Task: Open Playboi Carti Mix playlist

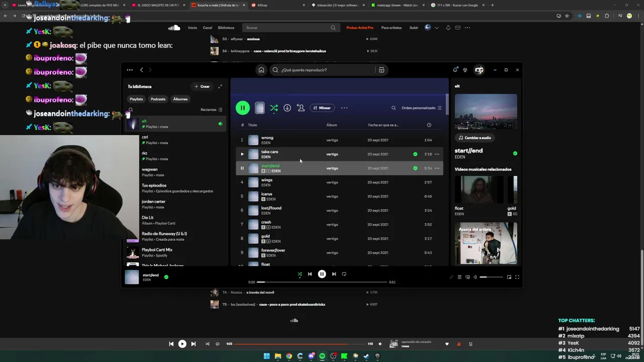Action: (176, 252)
